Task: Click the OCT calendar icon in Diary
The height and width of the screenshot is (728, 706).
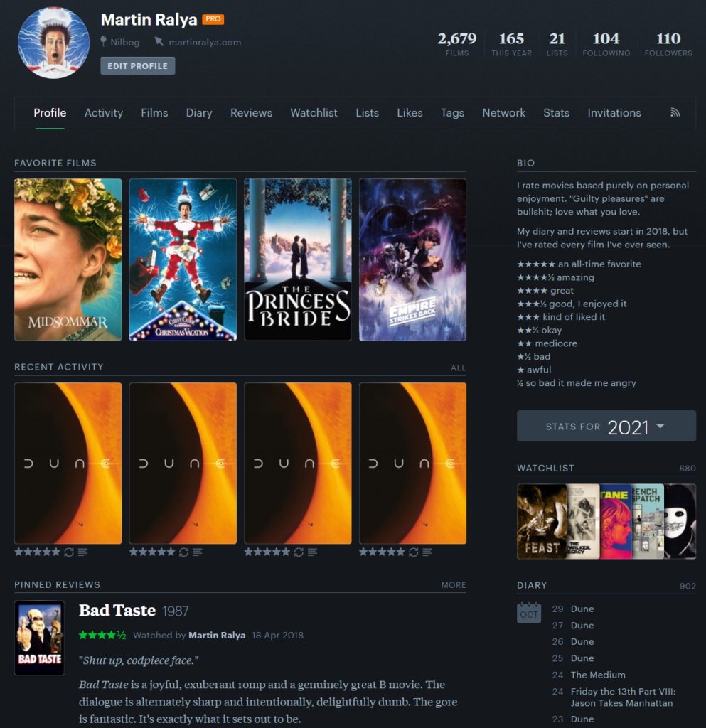Action: 529,612
